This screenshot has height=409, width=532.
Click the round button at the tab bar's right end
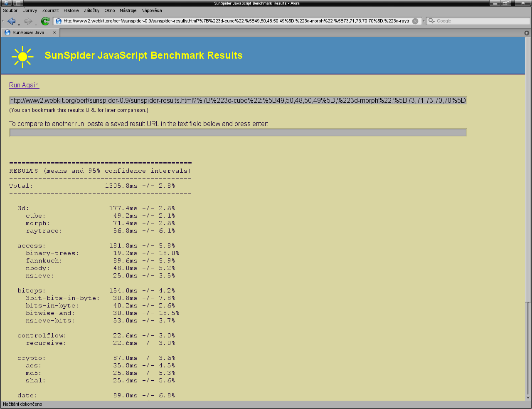[527, 33]
